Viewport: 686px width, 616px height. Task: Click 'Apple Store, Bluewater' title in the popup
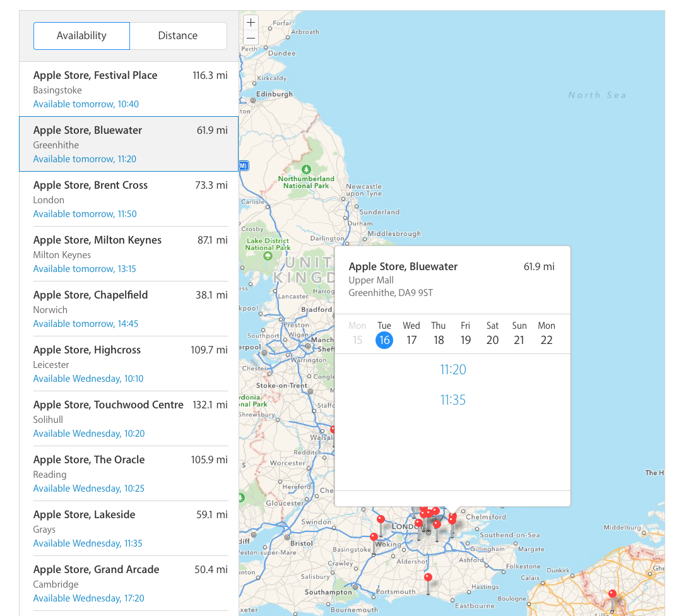point(403,266)
